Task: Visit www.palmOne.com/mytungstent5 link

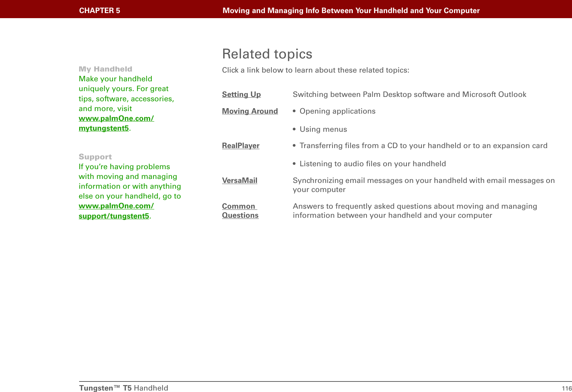Action: (x=116, y=123)
